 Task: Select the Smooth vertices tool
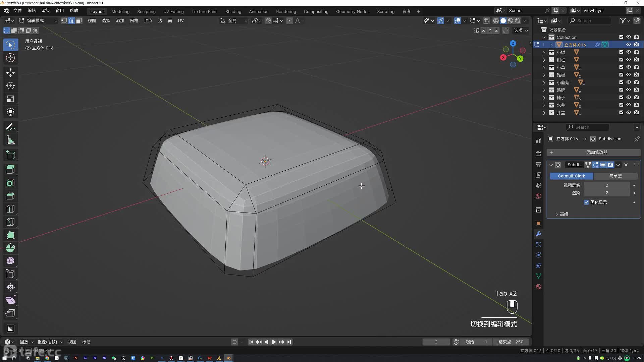[10, 261]
